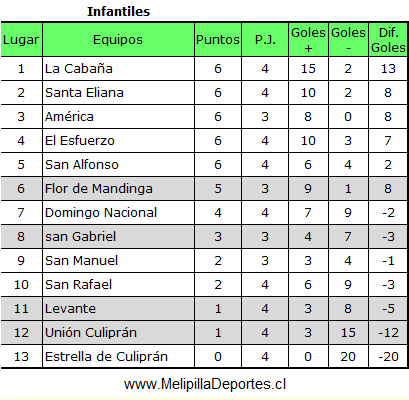The image size is (409, 400).
Task: Select the Unión Culiprán team cell
Action: click(x=118, y=333)
